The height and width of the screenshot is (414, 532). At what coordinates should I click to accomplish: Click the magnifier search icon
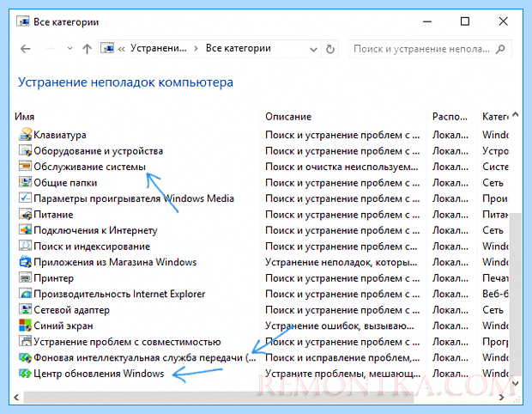(x=500, y=49)
